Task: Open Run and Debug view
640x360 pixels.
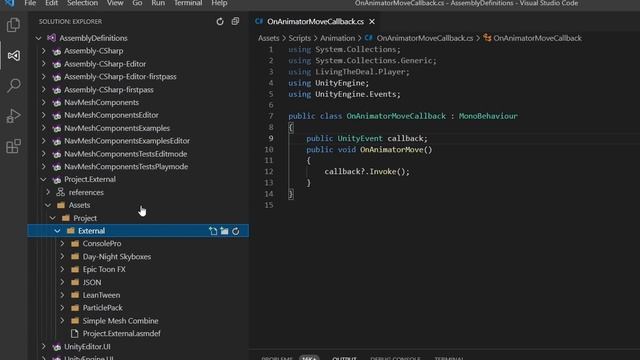Action: tap(13, 116)
